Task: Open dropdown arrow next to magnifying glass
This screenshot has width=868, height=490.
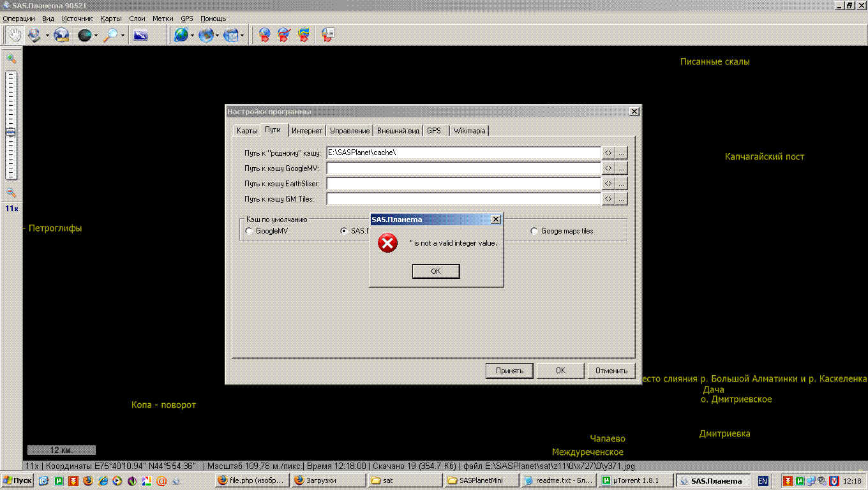Action: [x=123, y=36]
